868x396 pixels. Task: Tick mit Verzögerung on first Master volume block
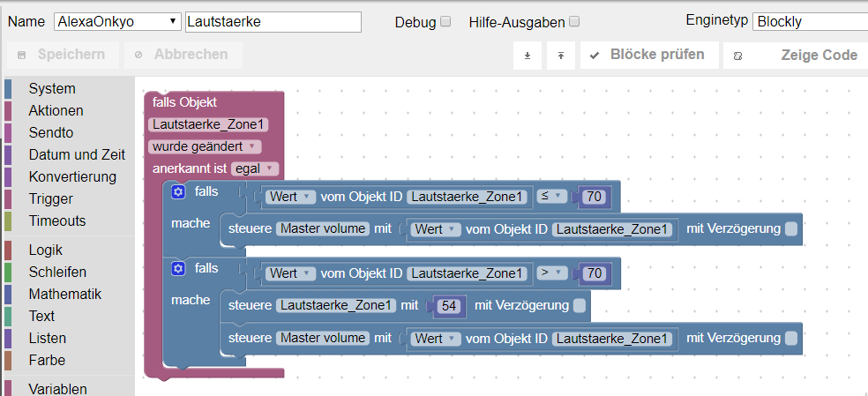click(x=791, y=228)
